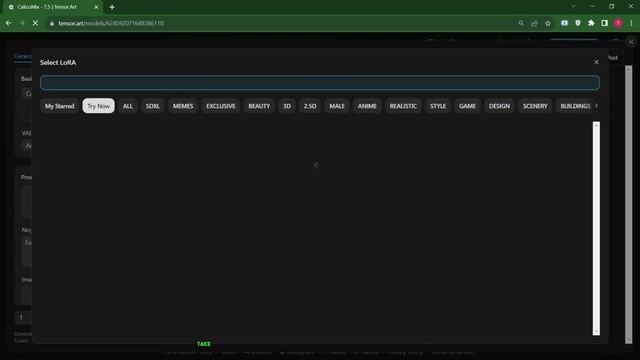Image resolution: width=640 pixels, height=360 pixels.
Task: Click the page scrollbar behind dialog
Action: [x=629, y=204]
